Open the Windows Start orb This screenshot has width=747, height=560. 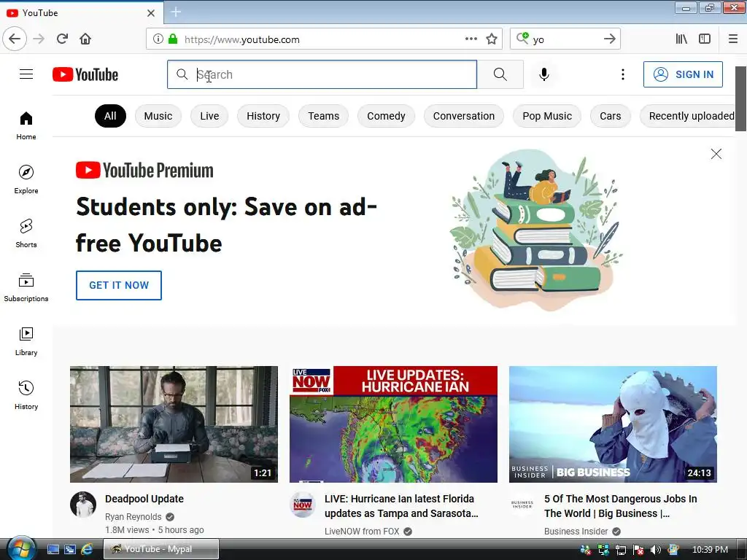(x=20, y=549)
